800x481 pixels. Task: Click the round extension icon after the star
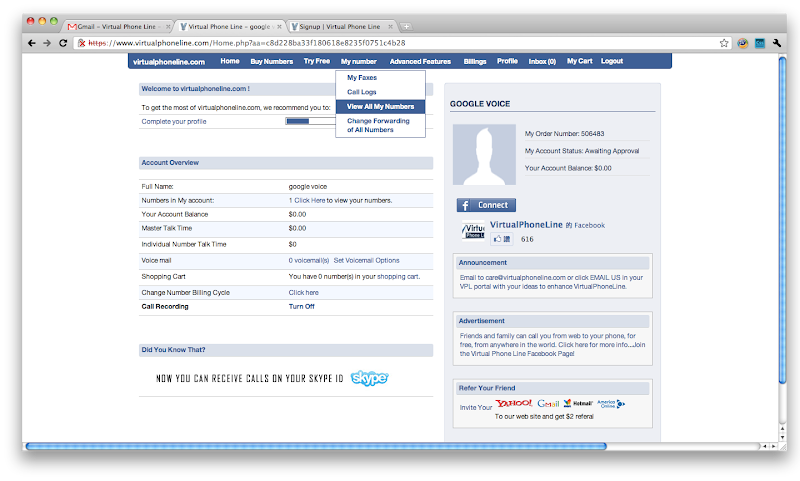click(742, 43)
